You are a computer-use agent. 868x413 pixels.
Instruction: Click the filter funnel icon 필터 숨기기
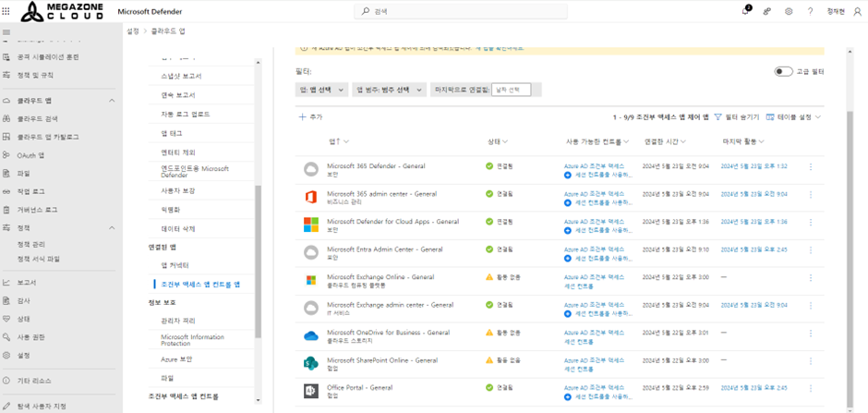(x=718, y=117)
